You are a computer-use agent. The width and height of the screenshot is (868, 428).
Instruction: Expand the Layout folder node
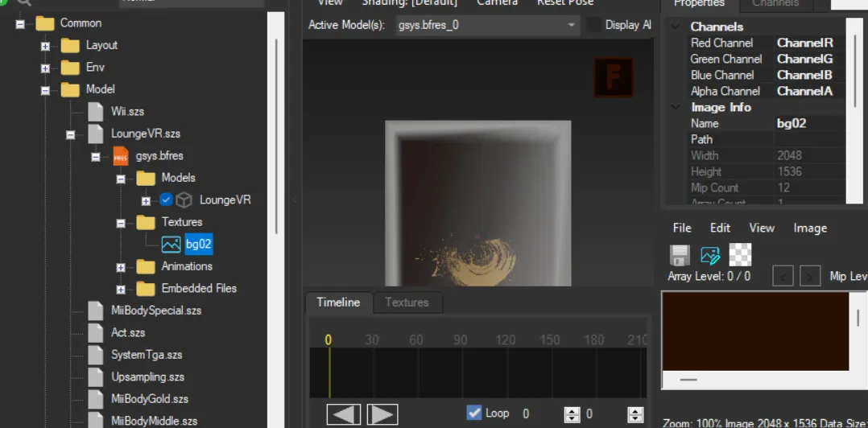(46, 46)
